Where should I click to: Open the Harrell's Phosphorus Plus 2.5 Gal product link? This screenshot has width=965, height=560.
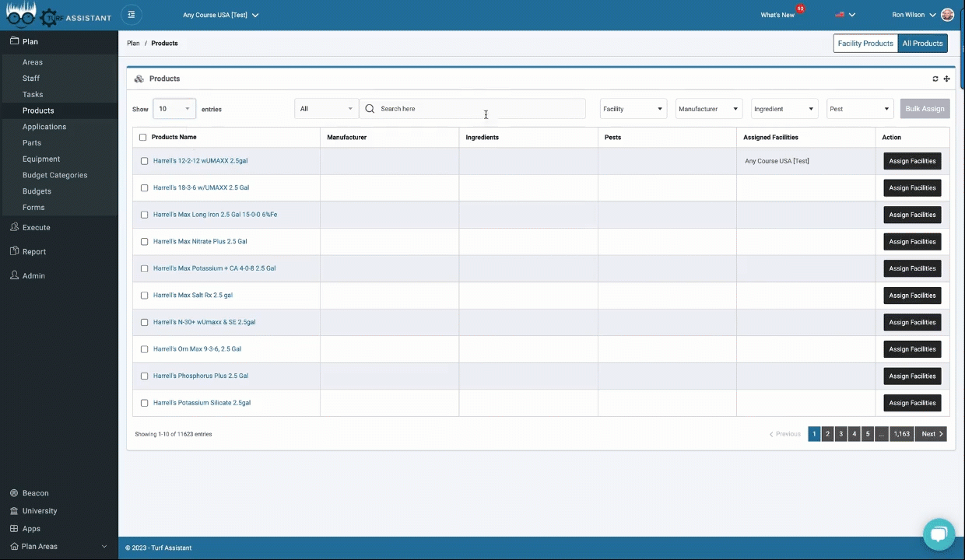pyautogui.click(x=200, y=376)
